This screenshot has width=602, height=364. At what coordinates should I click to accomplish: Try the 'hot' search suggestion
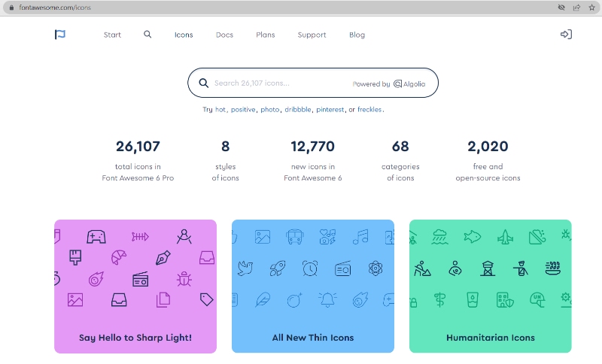[220, 110]
